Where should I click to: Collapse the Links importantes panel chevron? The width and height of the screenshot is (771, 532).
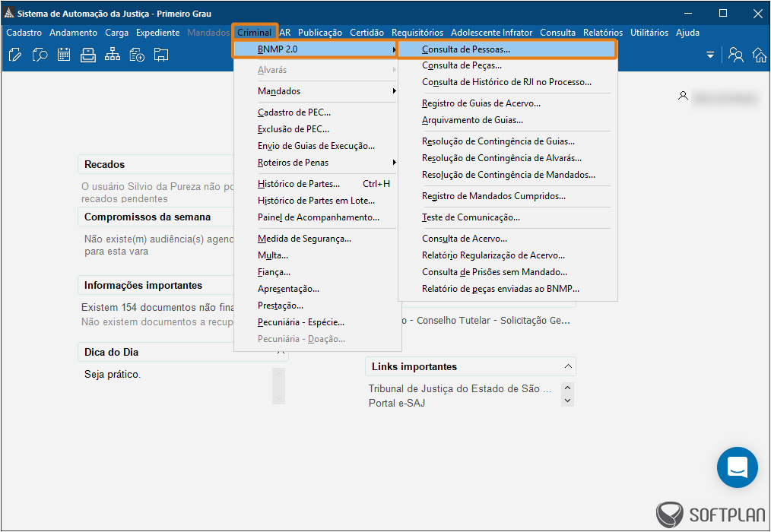568,366
